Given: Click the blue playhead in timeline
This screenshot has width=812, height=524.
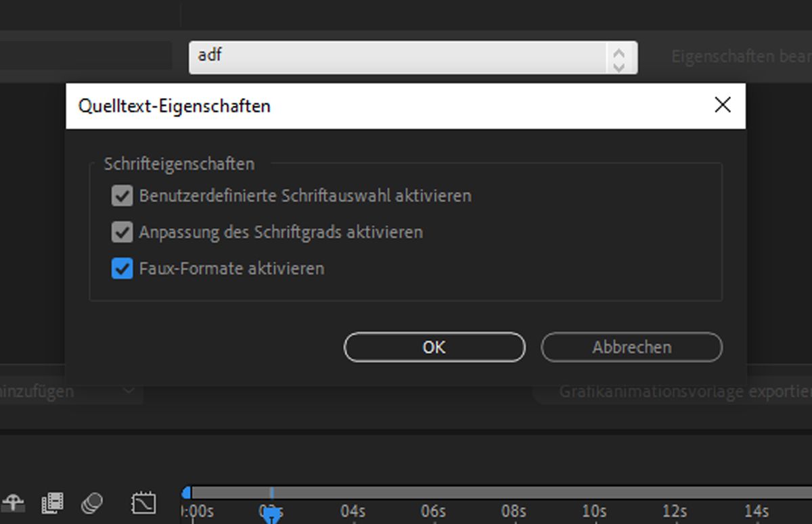Looking at the screenshot, I should 271,515.
